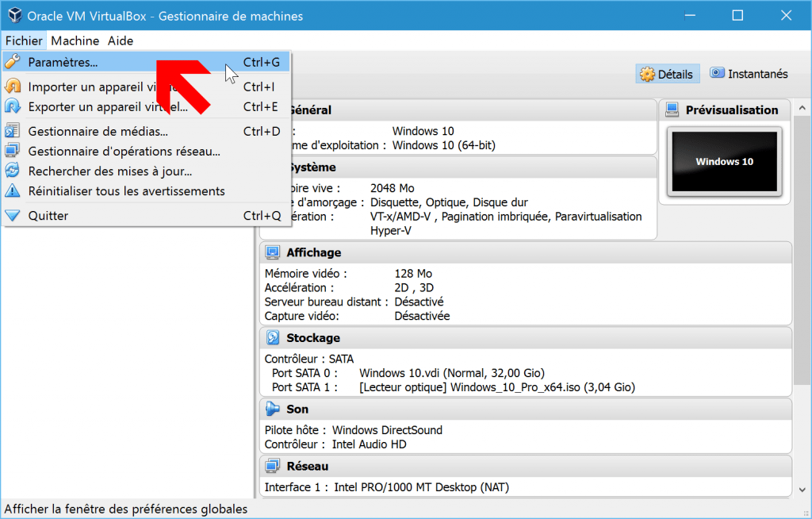
Task: Click 'Intel Audio HD' controller value
Action: pos(369,444)
